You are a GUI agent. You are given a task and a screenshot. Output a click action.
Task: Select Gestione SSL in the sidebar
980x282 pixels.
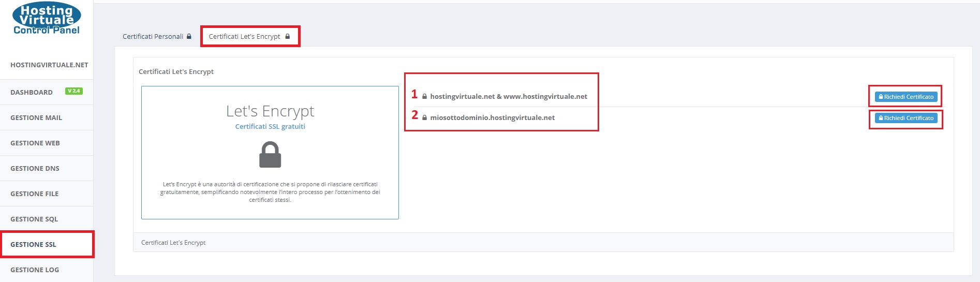[x=47, y=244]
